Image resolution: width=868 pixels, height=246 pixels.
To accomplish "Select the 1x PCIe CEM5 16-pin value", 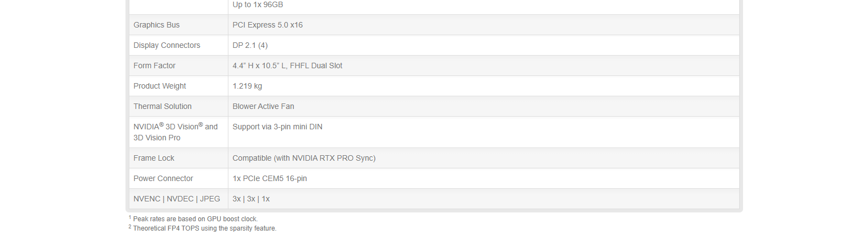I will point(270,178).
